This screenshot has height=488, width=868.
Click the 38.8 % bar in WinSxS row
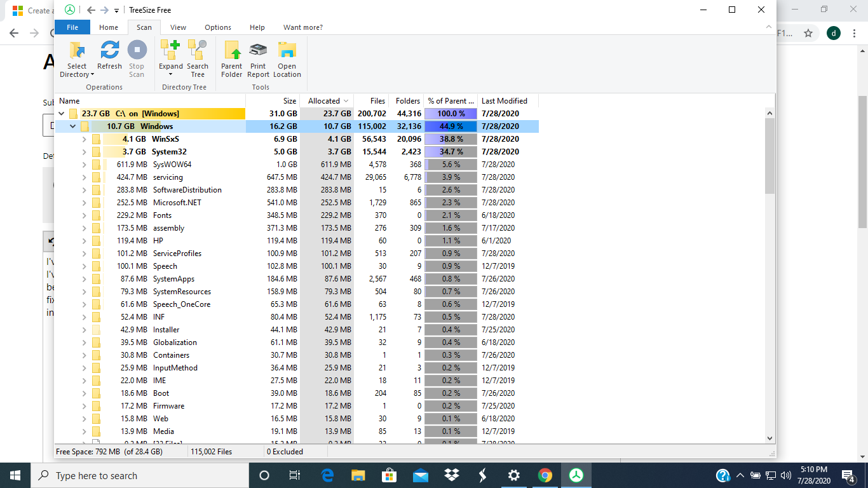click(451, 139)
